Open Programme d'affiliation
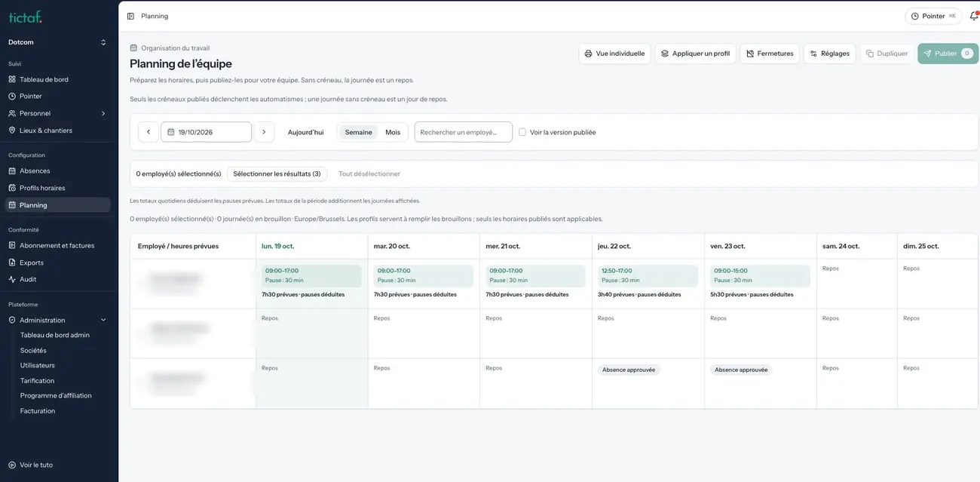 click(x=56, y=395)
